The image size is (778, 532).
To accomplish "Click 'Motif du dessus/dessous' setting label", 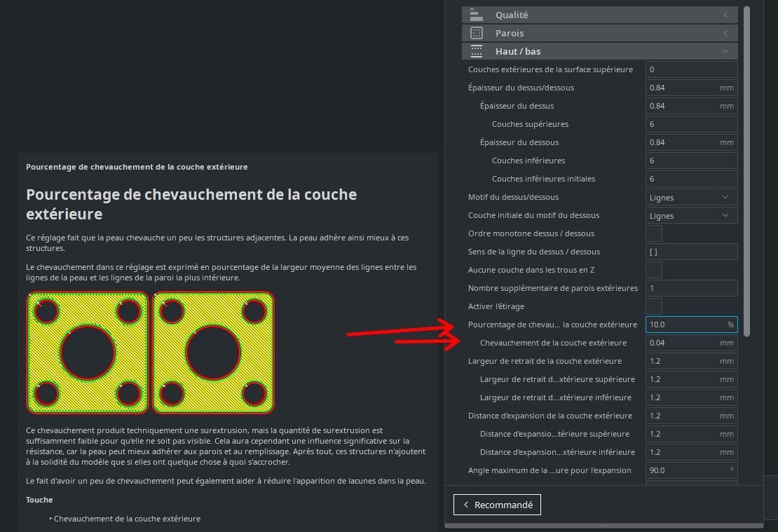I will [513, 197].
